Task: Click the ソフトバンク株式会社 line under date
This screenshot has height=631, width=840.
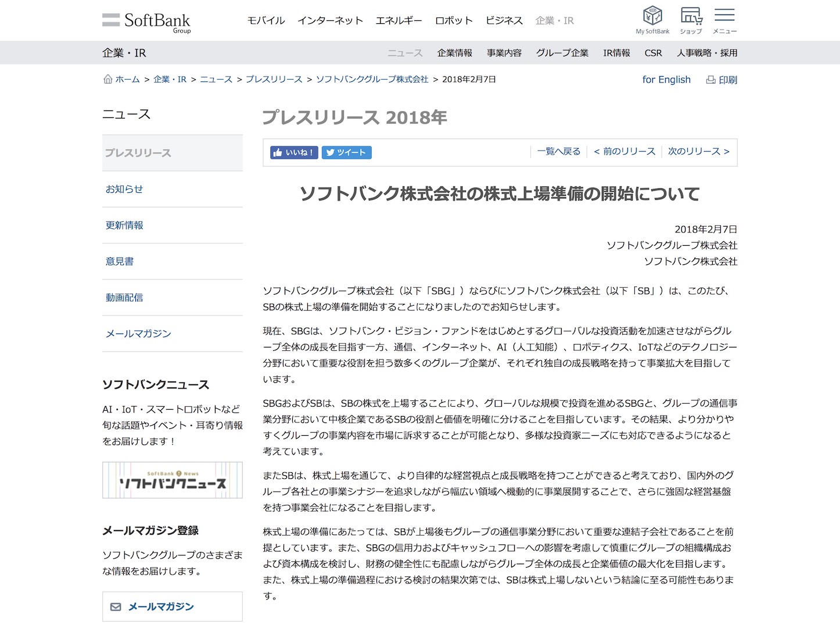Action: (691, 261)
